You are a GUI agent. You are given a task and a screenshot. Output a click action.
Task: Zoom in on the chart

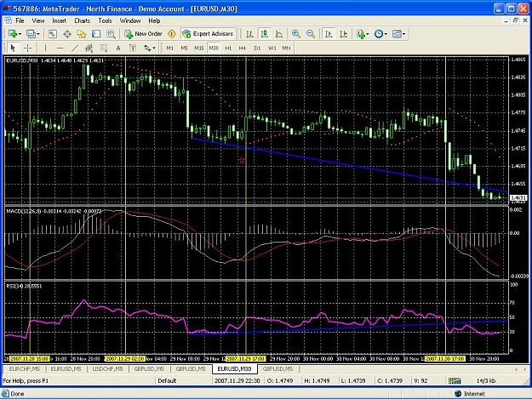[x=296, y=33]
